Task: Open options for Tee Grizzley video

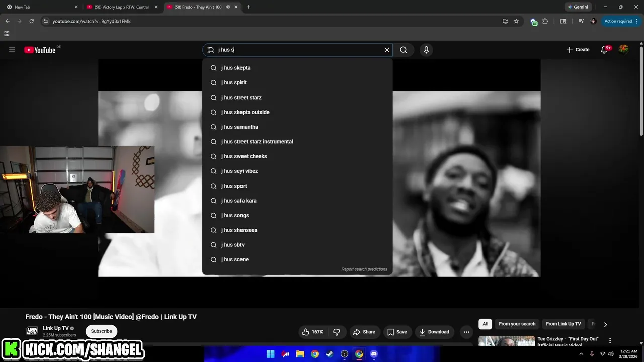Action: tap(610, 341)
